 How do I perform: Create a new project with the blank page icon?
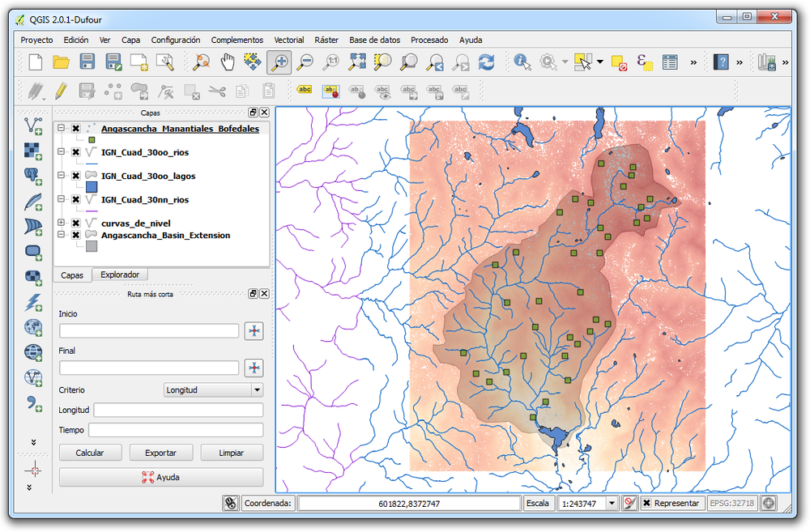tap(36, 62)
